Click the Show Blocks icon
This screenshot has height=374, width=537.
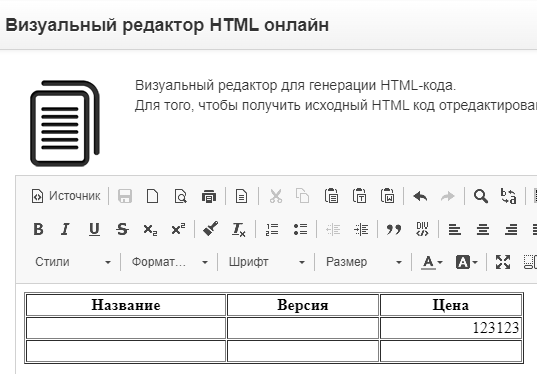tap(530, 262)
